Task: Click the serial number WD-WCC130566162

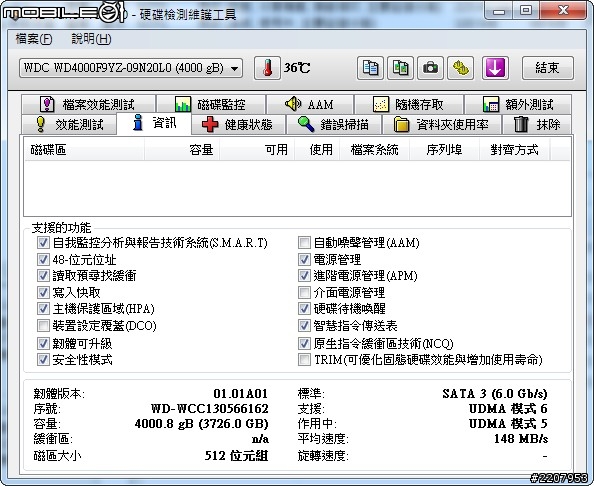Action: 209,409
